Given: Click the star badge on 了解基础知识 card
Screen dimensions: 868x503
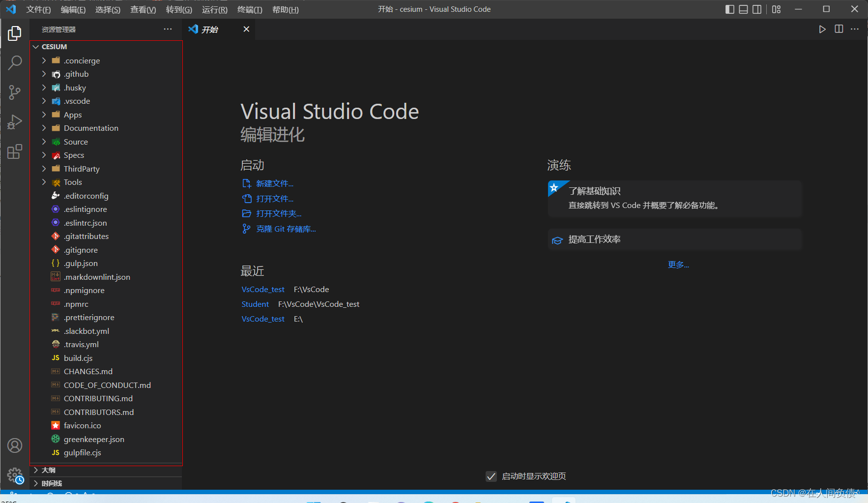Looking at the screenshot, I should pos(554,187).
